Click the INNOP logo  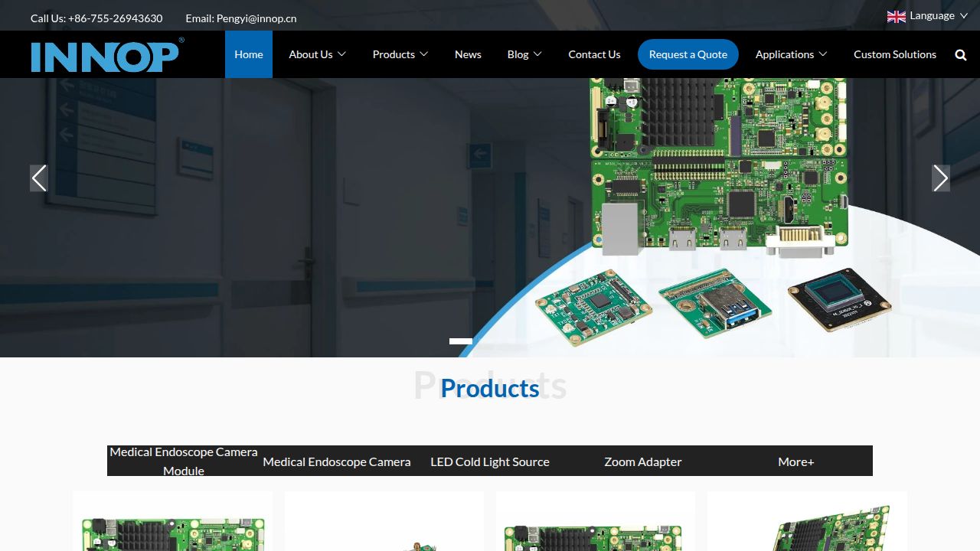point(107,54)
